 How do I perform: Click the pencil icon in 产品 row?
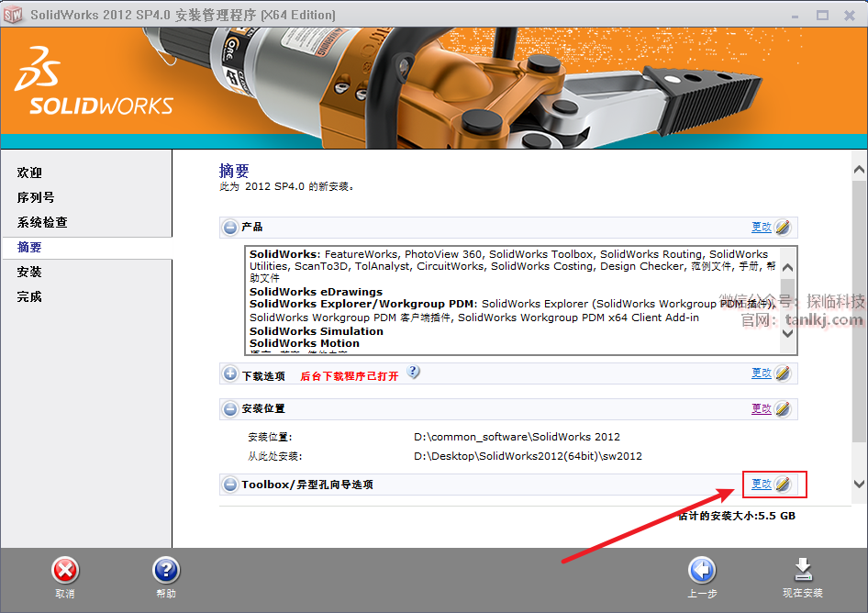[783, 227]
